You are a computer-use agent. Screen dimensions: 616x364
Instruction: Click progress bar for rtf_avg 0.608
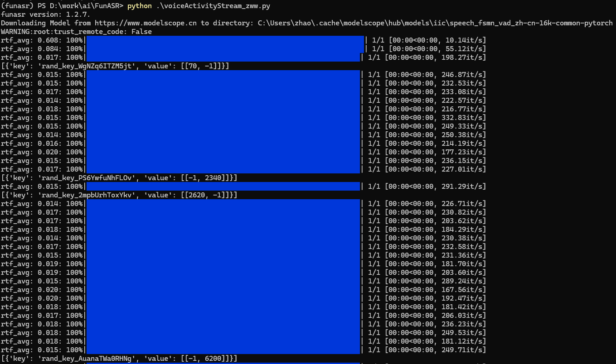225,40
